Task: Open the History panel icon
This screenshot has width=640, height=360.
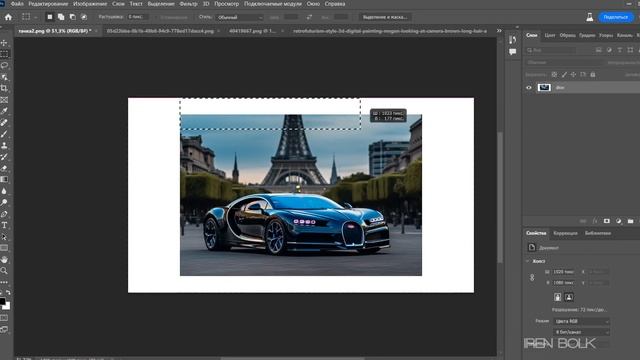Action: (513, 40)
